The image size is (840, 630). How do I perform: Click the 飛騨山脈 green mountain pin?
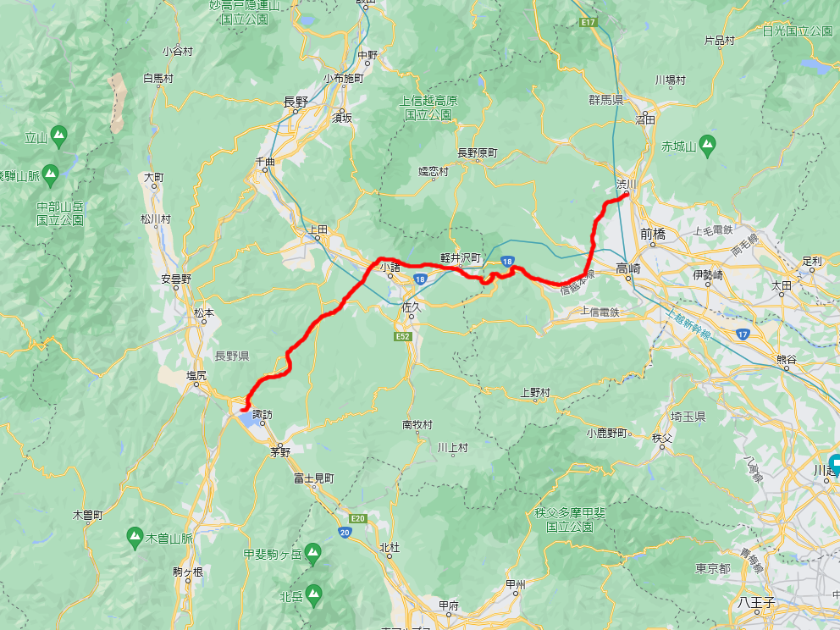coord(50,175)
